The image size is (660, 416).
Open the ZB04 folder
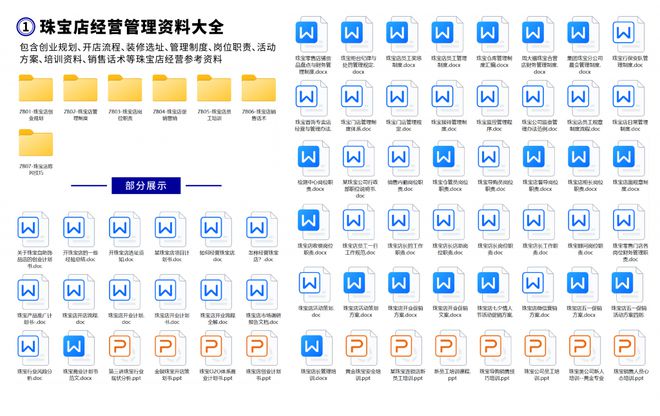[170, 88]
